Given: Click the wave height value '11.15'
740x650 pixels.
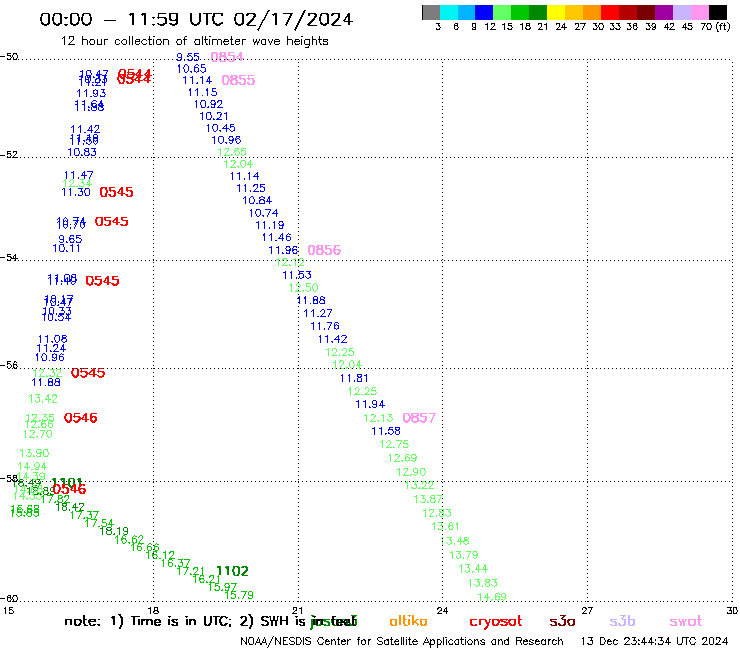Looking at the screenshot, I should click(x=202, y=93).
